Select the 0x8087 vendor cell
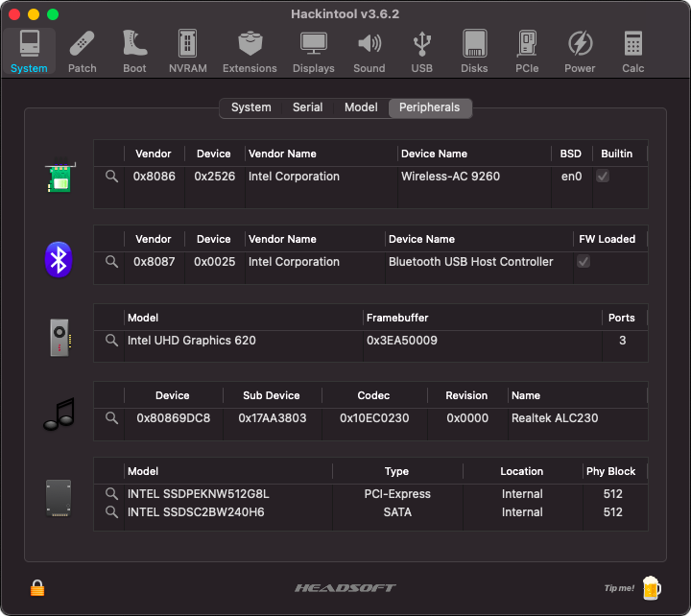 pyautogui.click(x=155, y=262)
